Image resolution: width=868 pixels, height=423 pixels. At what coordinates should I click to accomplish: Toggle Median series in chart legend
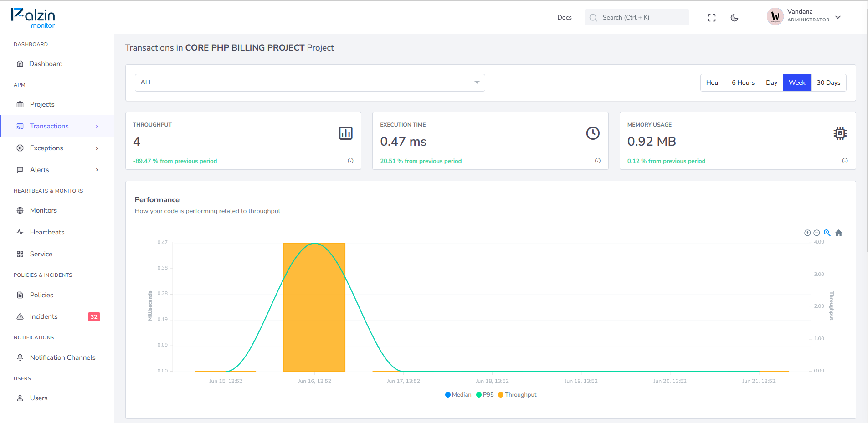coord(458,395)
